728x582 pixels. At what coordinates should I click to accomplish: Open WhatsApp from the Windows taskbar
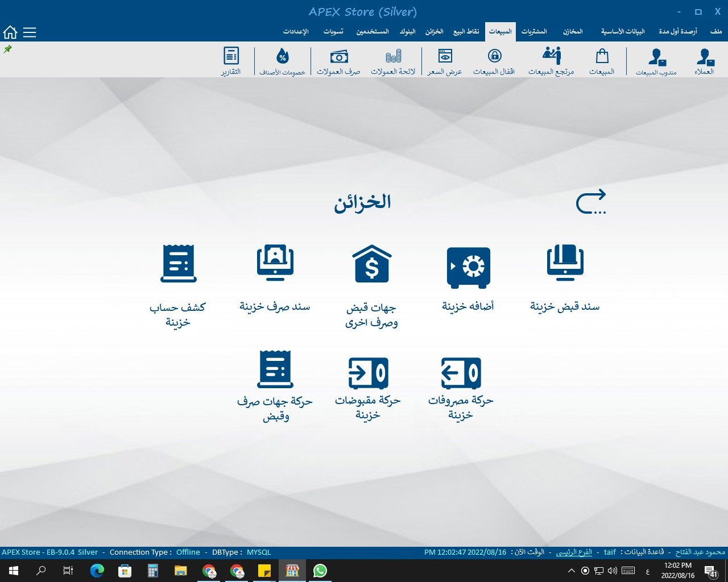click(x=320, y=571)
